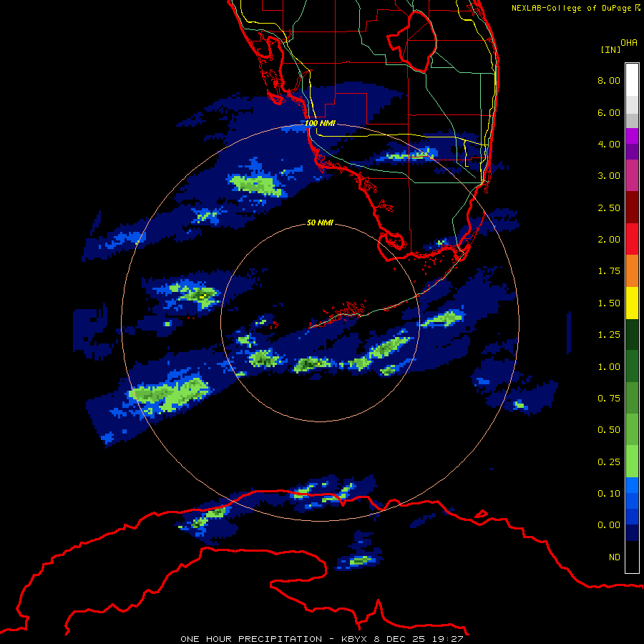Click the 0.10 legend value
The height and width of the screenshot is (644, 644).
609,494
